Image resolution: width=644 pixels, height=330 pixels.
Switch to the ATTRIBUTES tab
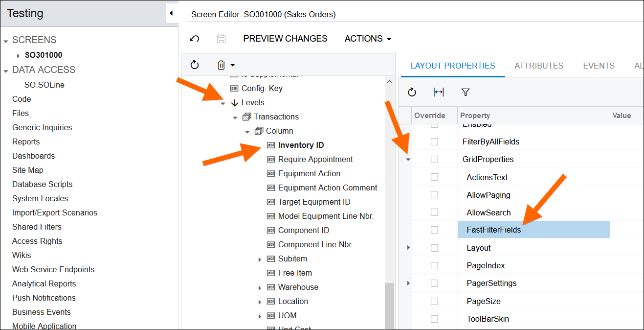coord(538,66)
